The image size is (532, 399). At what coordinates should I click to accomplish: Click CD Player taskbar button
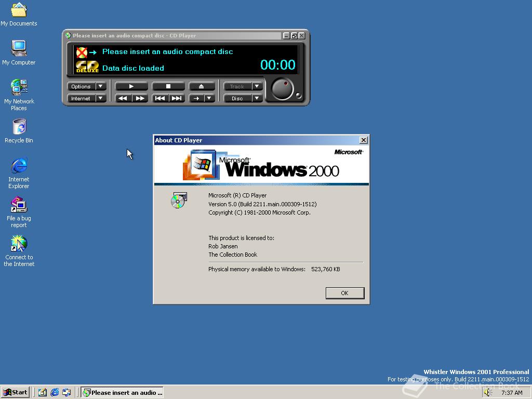click(122, 393)
